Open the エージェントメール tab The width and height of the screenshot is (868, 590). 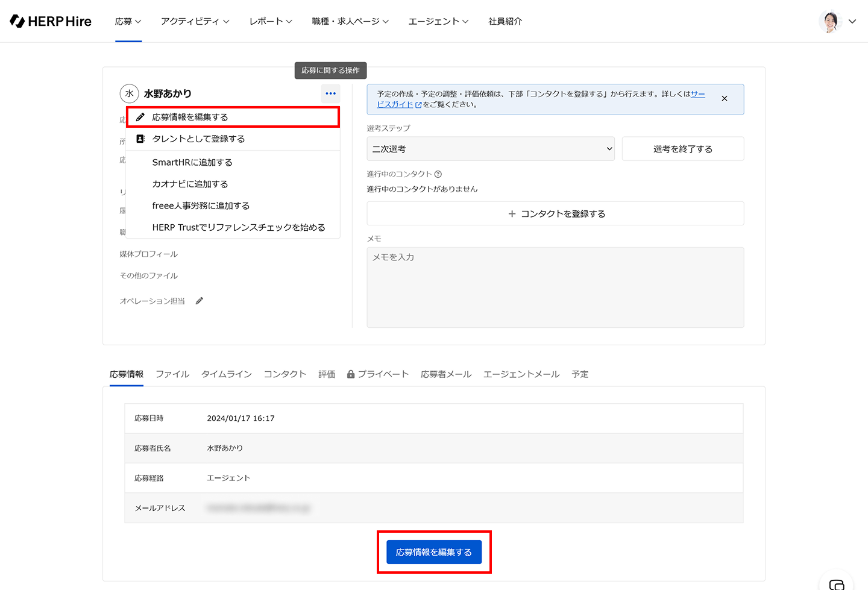(x=521, y=374)
